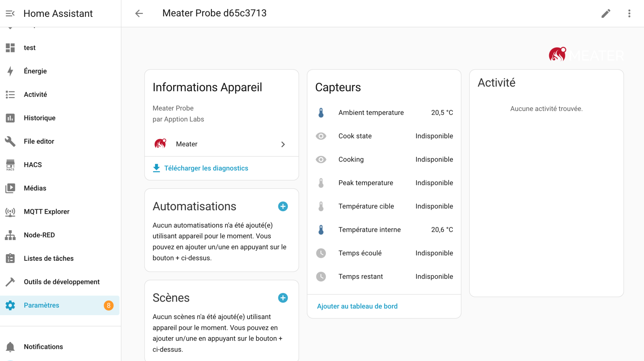The image size is (644, 361).
Task: Open Node-RED from the sidebar
Action: click(39, 235)
